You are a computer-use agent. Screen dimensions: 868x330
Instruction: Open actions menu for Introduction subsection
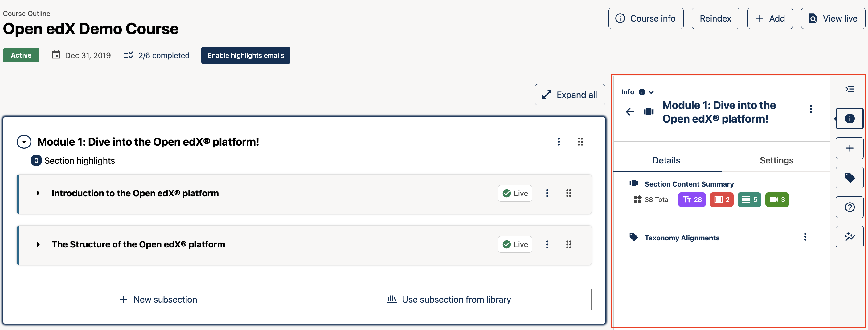(x=547, y=193)
